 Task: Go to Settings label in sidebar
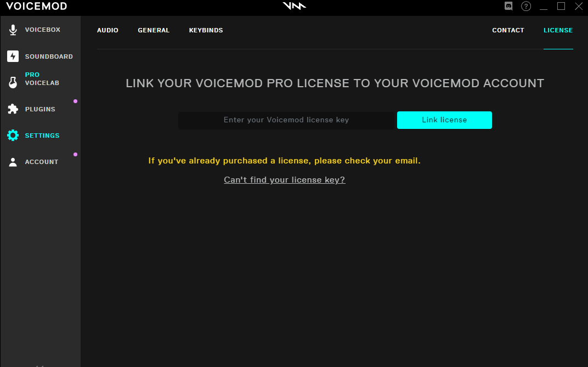click(42, 135)
